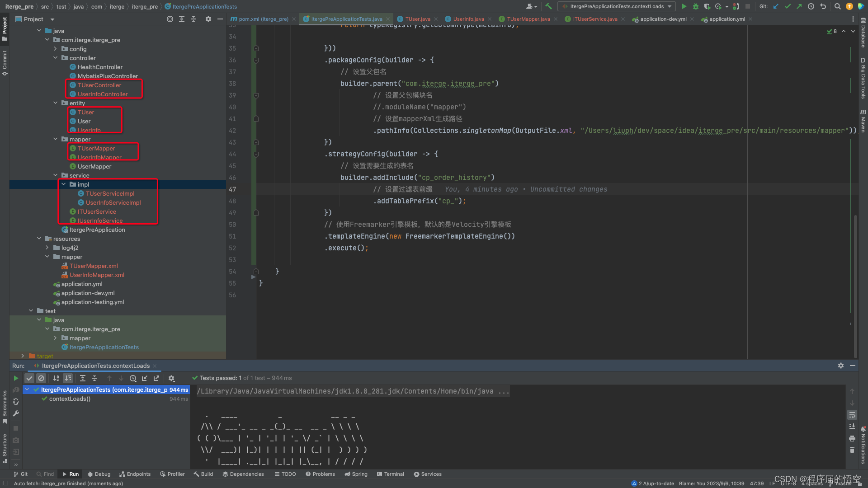The width and height of the screenshot is (868, 488).
Task: Expand all icon in Project panel header
Action: click(x=182, y=19)
